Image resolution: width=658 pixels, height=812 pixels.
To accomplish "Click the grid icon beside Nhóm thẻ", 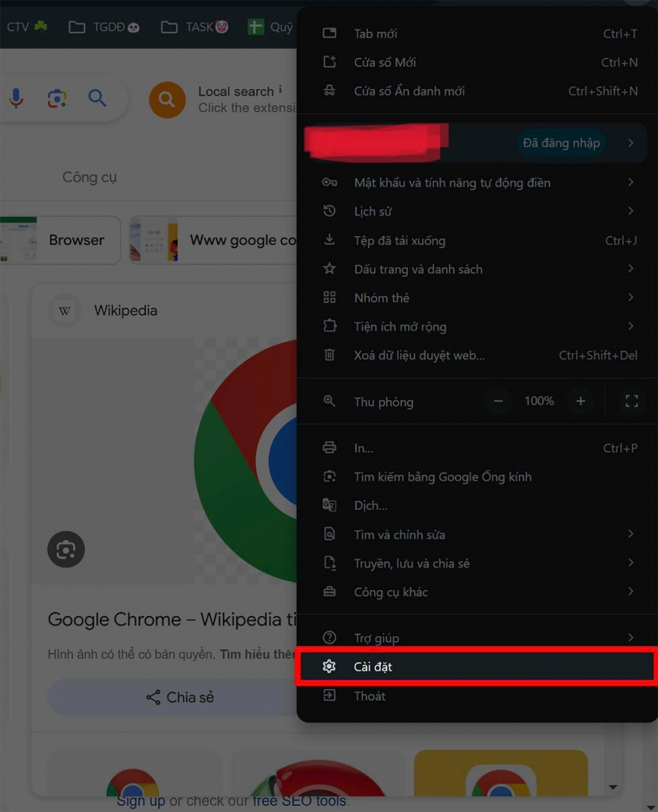I will pos(330,297).
